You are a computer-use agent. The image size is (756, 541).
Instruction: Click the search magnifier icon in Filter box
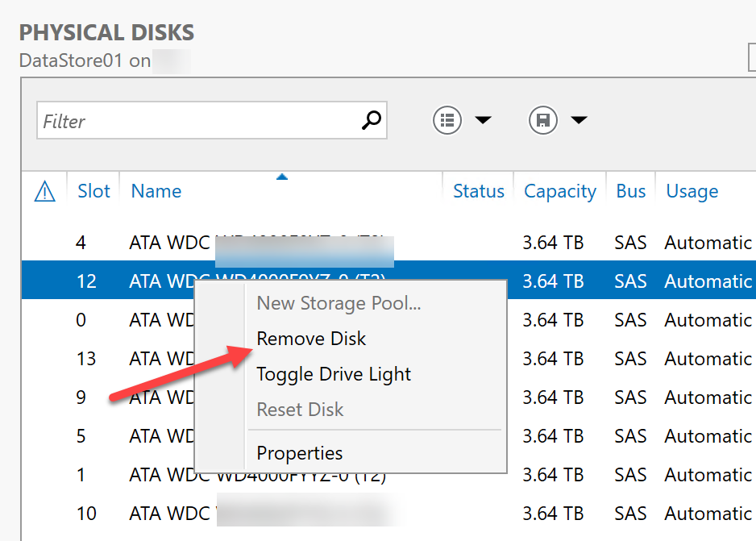pos(371,121)
